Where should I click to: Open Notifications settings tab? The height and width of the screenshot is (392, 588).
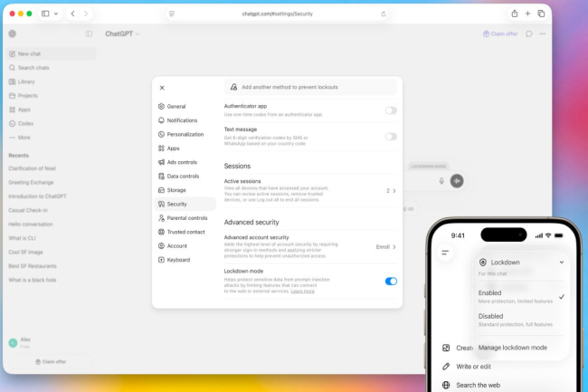(185, 120)
